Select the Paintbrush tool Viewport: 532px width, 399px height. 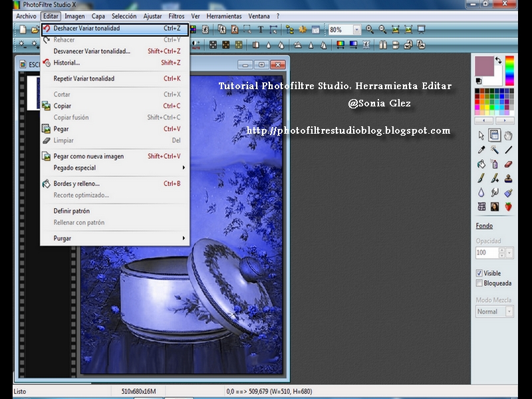481,178
